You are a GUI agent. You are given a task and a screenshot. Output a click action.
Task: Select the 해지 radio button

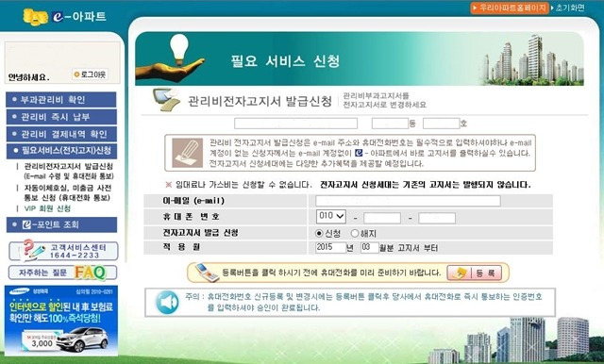click(x=355, y=233)
